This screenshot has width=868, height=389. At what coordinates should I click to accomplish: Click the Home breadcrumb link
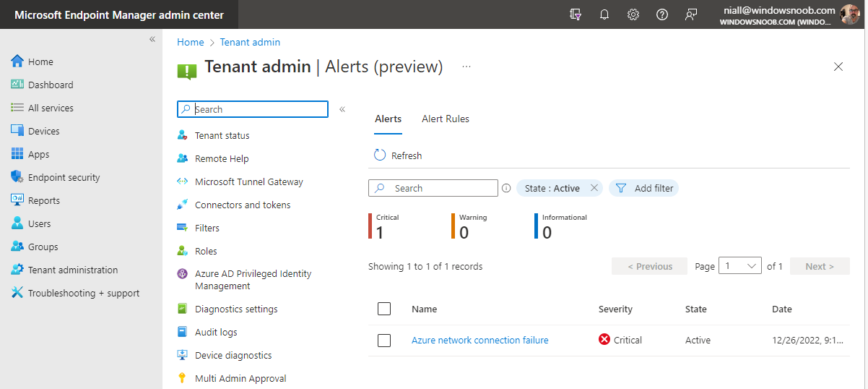[191, 42]
